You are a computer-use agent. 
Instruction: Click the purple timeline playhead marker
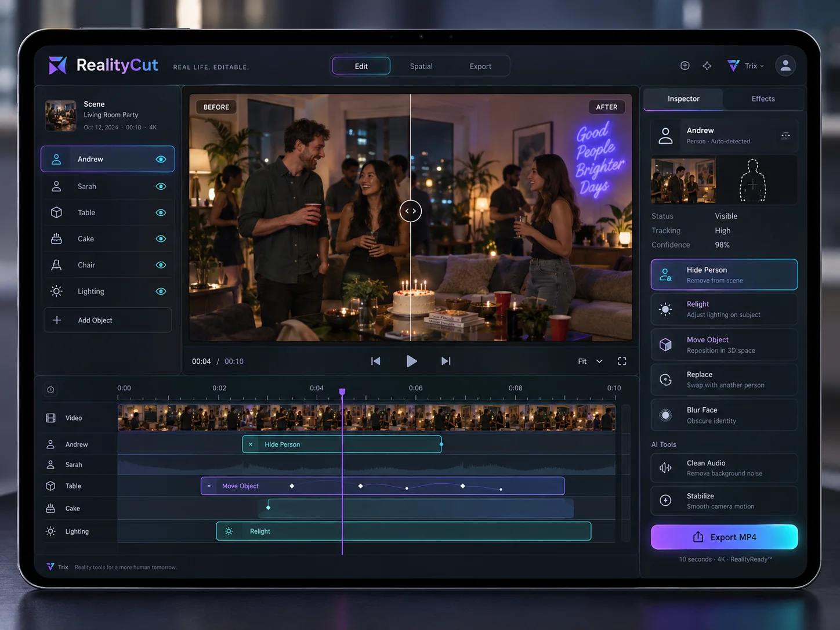342,392
